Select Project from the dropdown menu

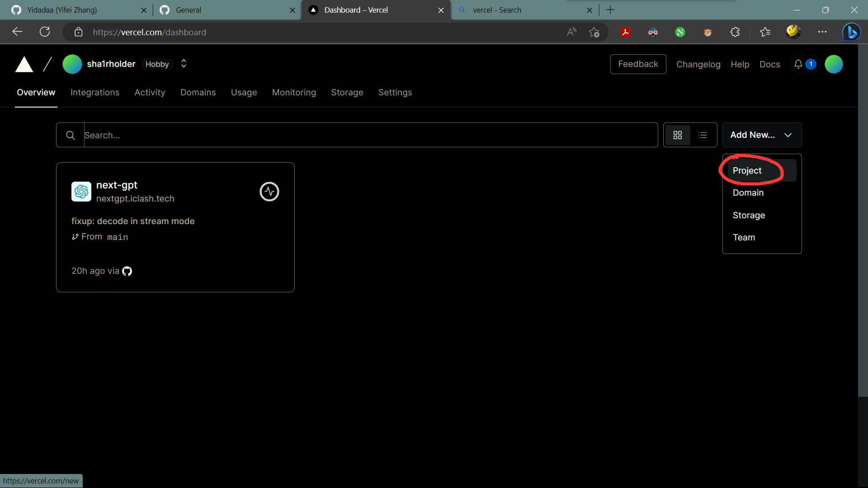pyautogui.click(x=747, y=171)
